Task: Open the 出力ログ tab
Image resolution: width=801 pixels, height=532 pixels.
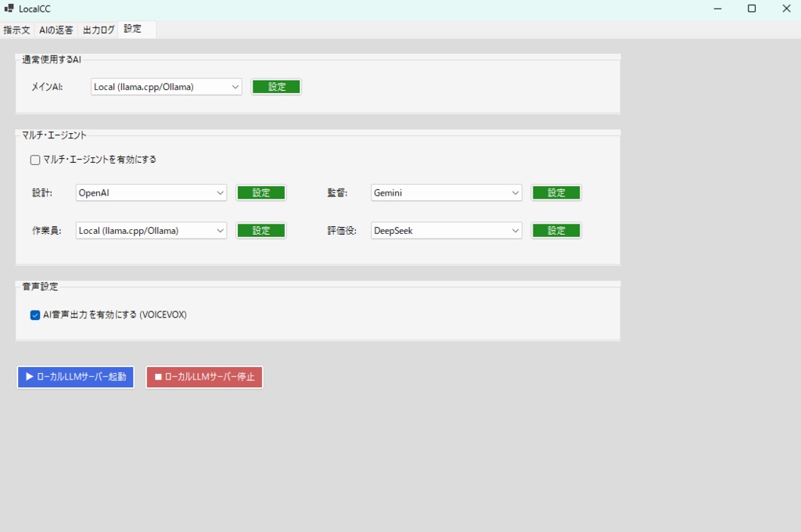Action: click(x=97, y=29)
